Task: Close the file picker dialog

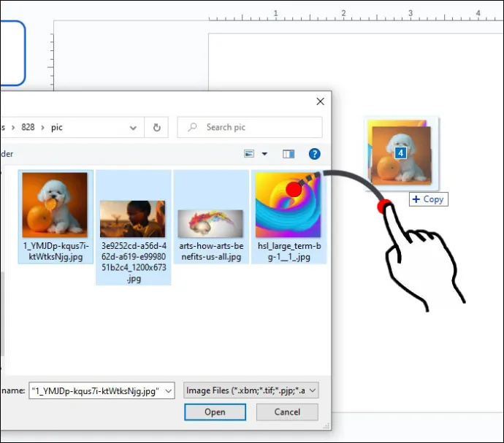Action: [320, 101]
